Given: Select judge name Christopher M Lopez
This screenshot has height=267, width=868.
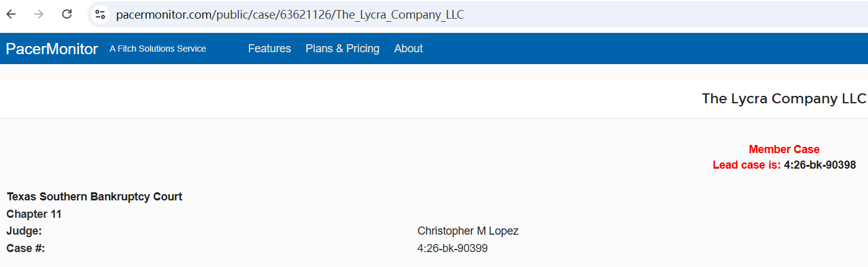Looking at the screenshot, I should point(468,231).
